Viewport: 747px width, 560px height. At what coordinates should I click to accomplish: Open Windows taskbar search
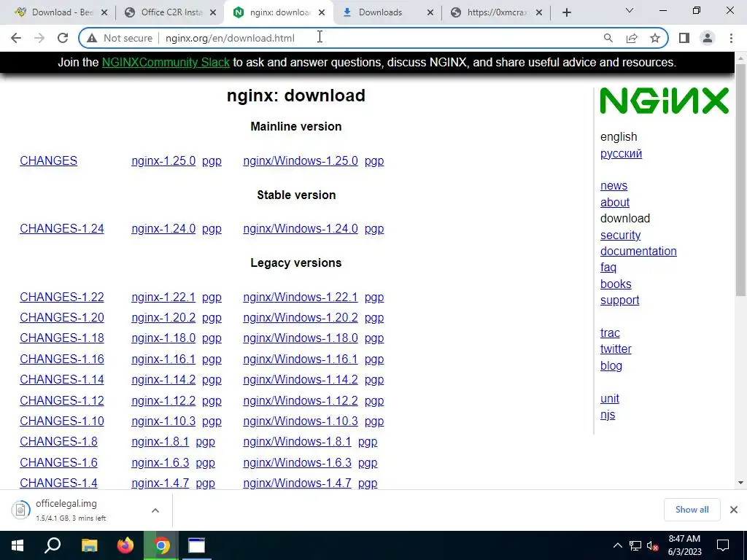[x=53, y=545]
